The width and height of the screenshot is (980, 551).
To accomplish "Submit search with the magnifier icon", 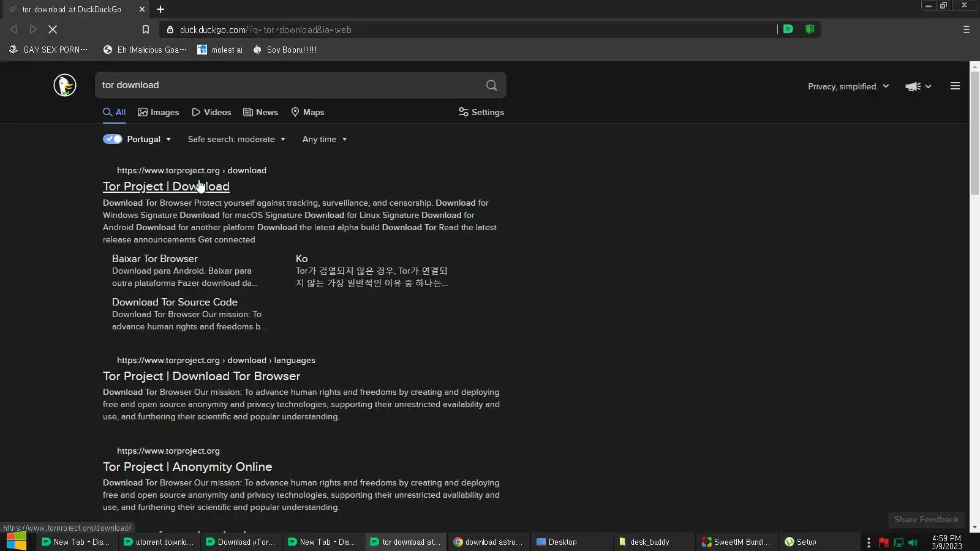I will tap(491, 86).
